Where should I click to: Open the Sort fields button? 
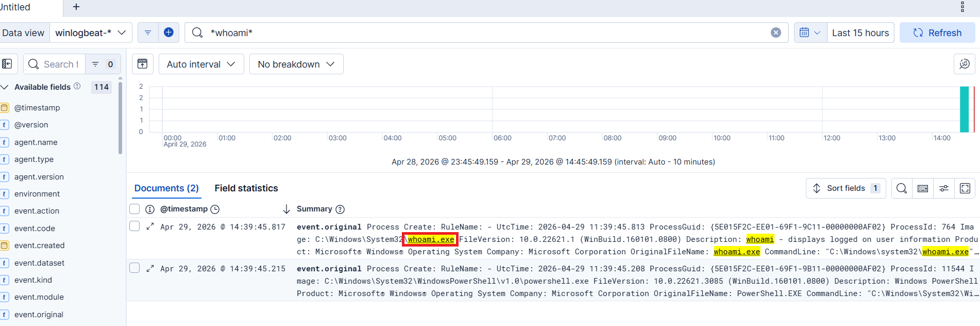coord(846,188)
